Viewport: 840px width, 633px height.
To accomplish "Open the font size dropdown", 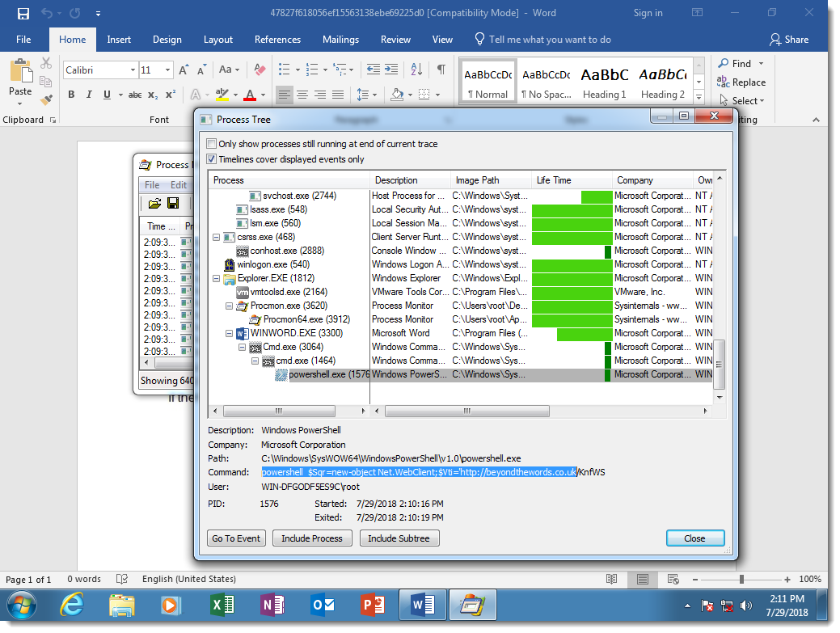I will click(167, 70).
